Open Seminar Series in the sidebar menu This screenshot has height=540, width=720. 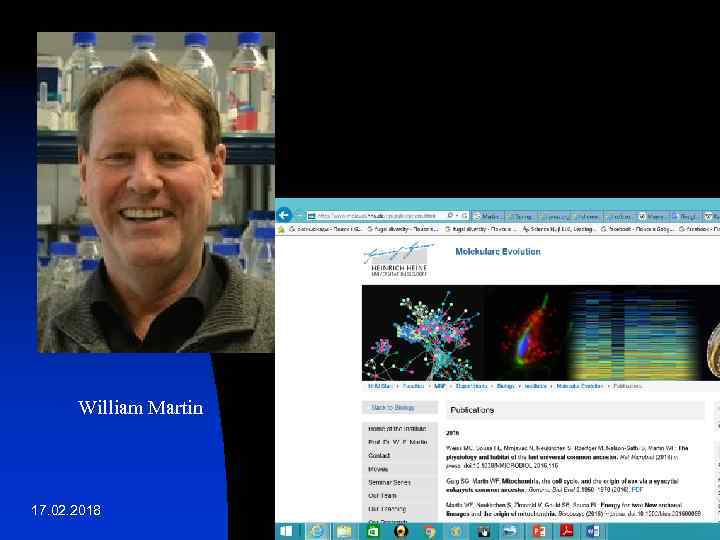(x=389, y=483)
